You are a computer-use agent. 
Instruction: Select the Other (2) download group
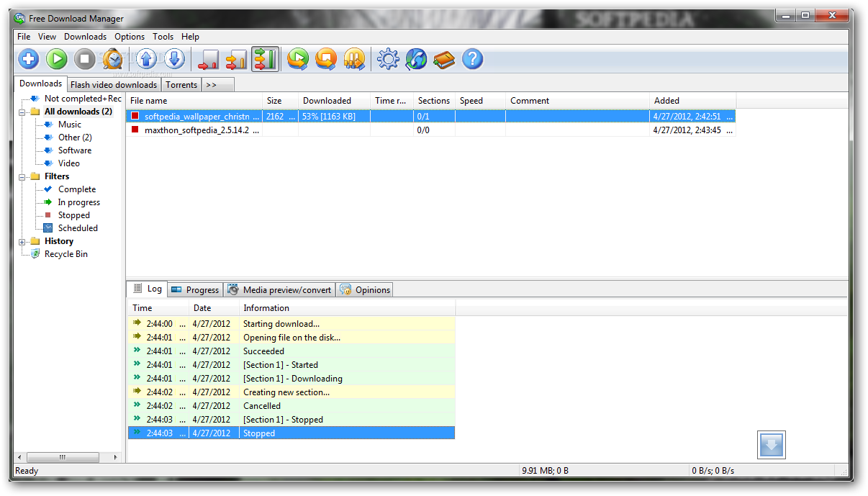(75, 137)
